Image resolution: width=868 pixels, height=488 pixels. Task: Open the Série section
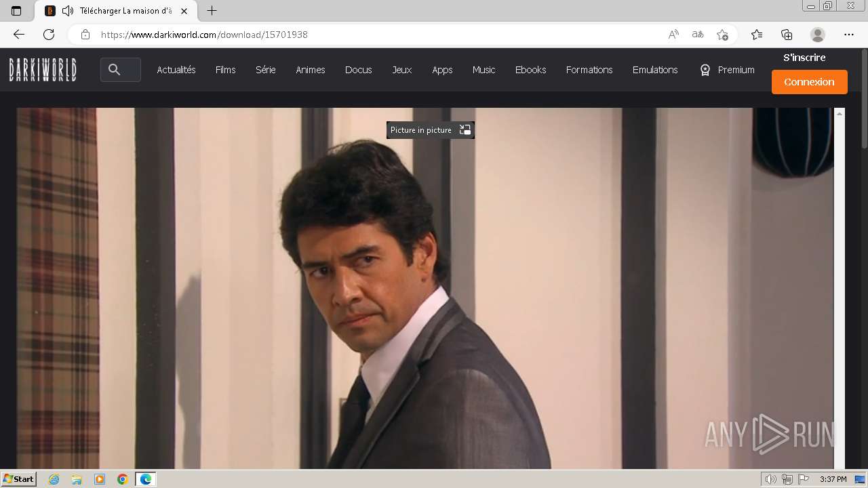[266, 70]
